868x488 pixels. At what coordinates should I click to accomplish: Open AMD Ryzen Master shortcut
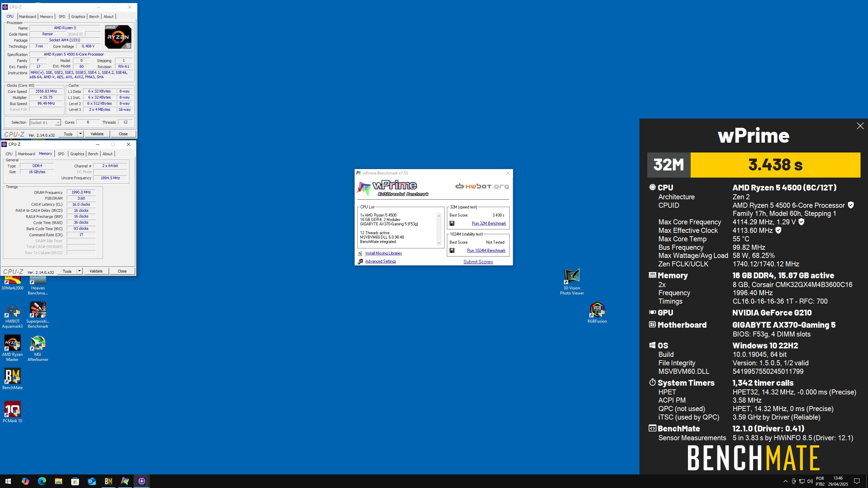12,348
